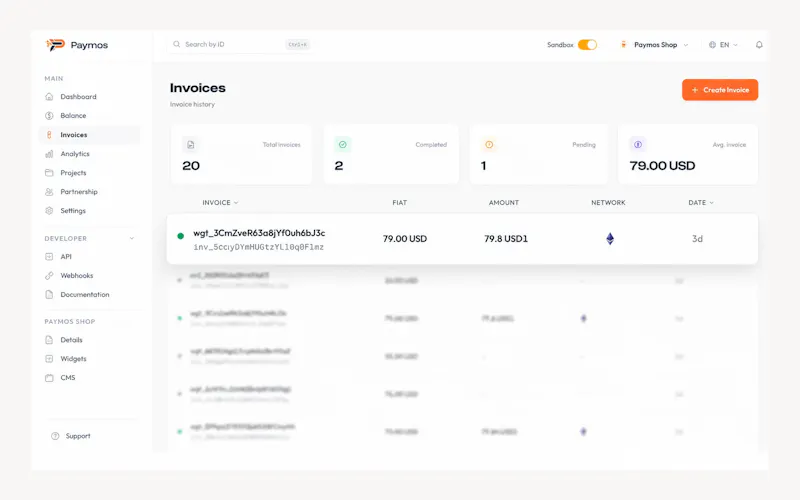The image size is (800, 500).
Task: Click the Total invoices card icon
Action: pyautogui.click(x=190, y=145)
